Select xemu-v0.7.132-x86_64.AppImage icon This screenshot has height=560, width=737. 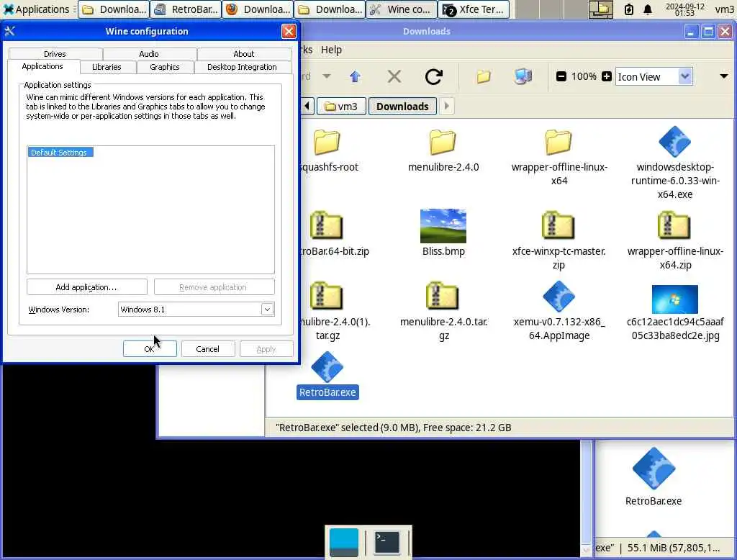point(559,297)
